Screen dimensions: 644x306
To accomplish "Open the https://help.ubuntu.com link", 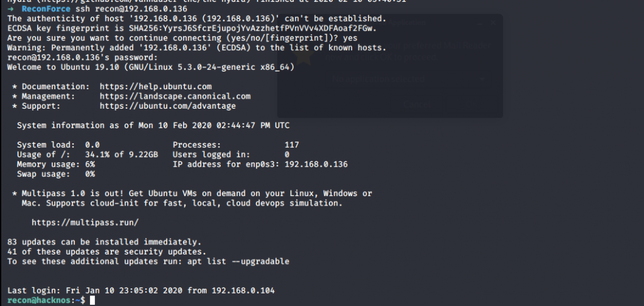I will click(x=156, y=87).
